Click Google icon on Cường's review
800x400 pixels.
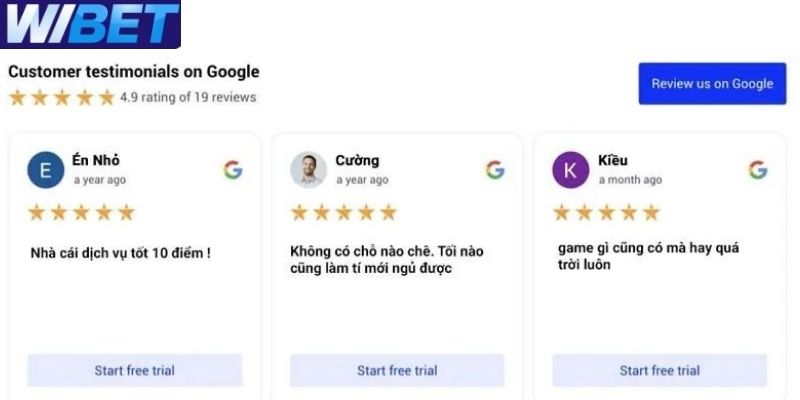pos(495,170)
